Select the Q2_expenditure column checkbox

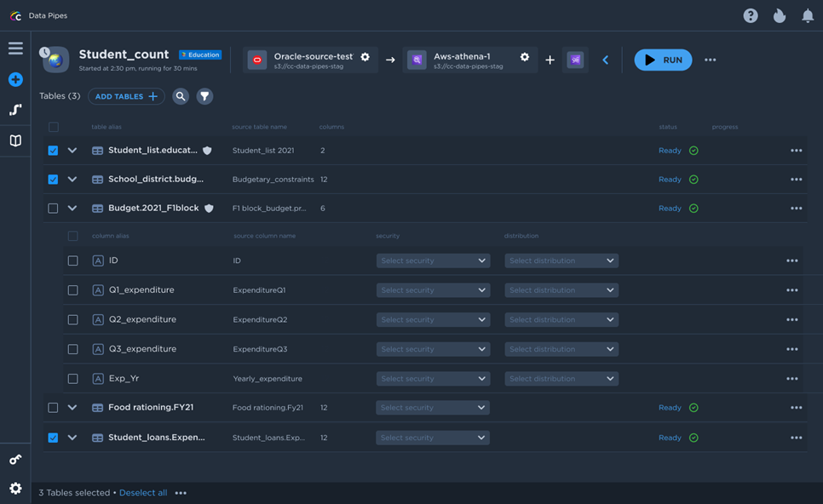click(x=73, y=320)
